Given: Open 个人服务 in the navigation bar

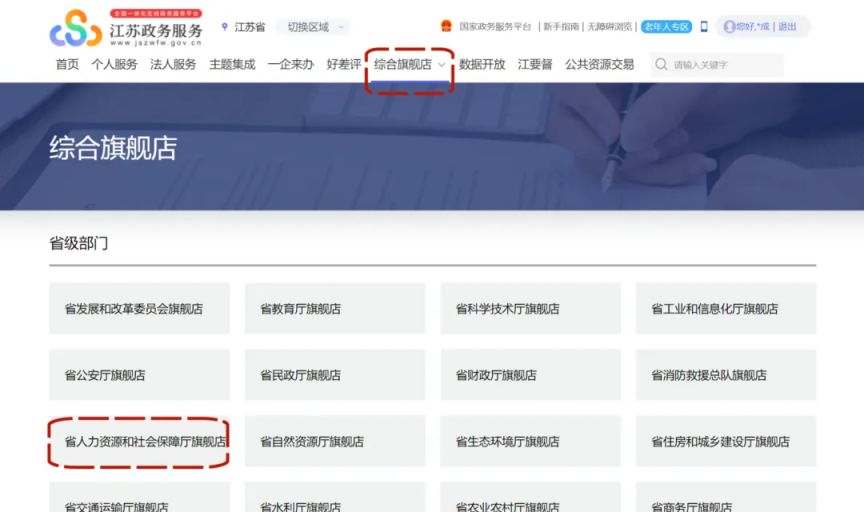Looking at the screenshot, I should pos(114,65).
